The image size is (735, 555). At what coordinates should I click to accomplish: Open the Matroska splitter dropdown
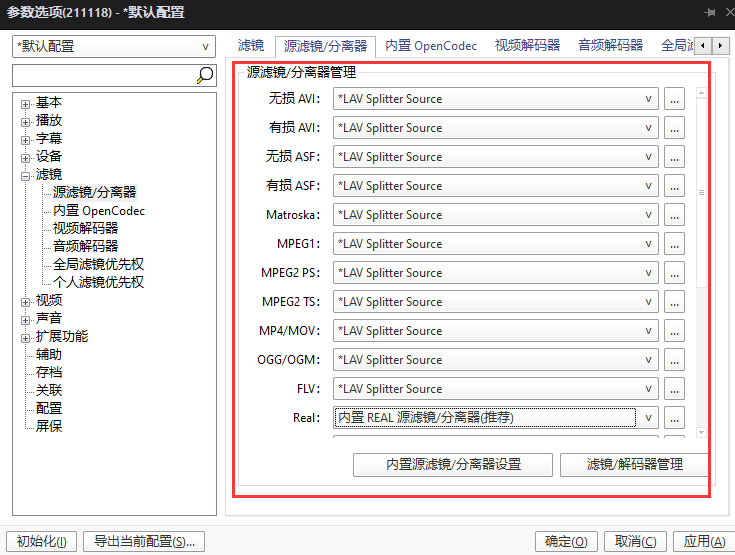[495, 215]
